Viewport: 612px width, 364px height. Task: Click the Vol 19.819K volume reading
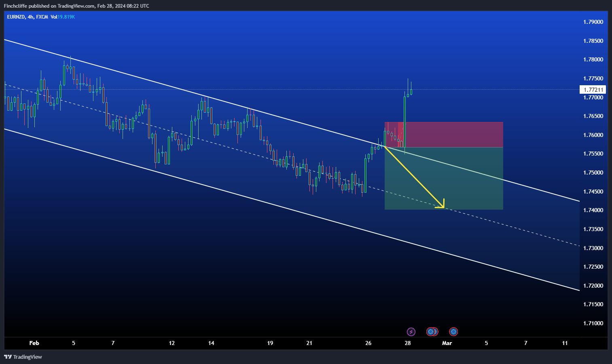coord(63,17)
